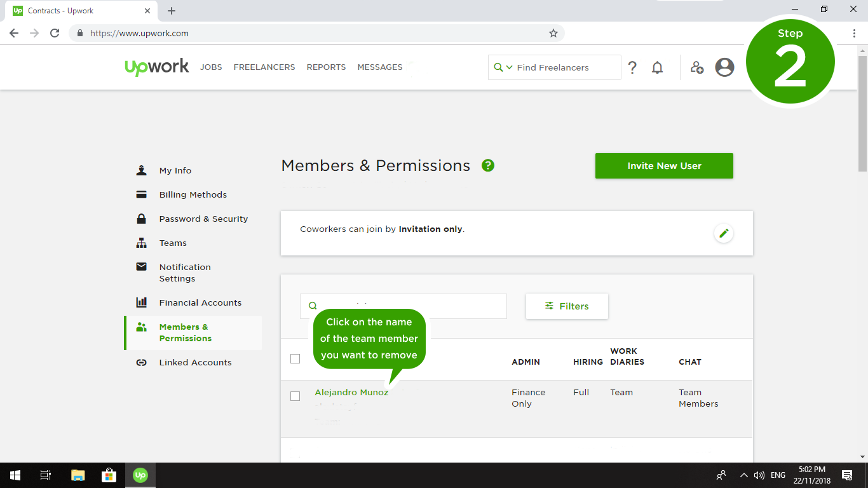Viewport: 868px width, 488px height.
Task: Open the Reports menu
Action: (x=326, y=67)
